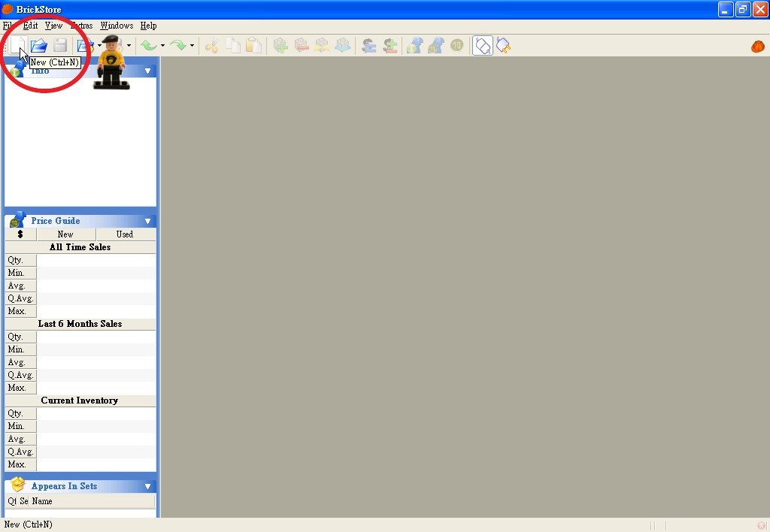This screenshot has height=532, width=770.
Task: Click the New column header in Price Guide
Action: [66, 234]
